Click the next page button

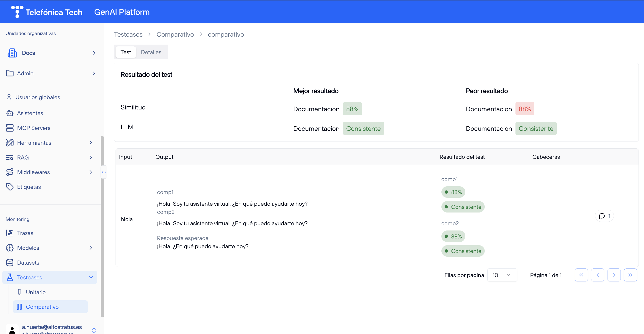614,275
